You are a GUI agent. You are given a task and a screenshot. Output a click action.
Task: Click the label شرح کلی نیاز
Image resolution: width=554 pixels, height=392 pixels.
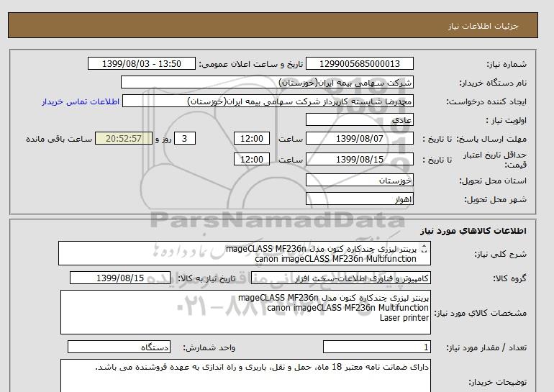pos(500,254)
